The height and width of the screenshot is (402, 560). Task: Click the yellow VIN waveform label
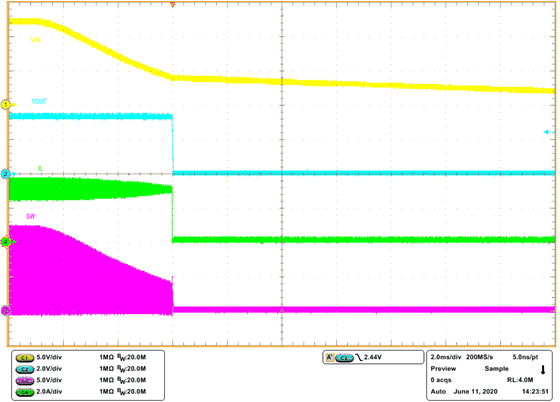(35, 40)
